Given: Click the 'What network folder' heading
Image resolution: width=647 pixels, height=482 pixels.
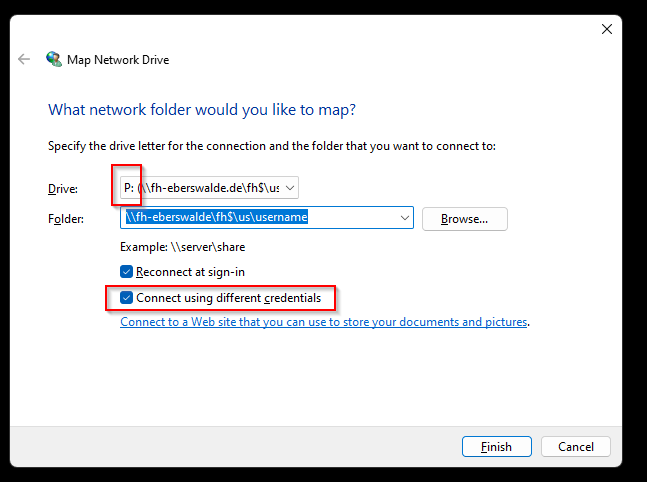Looking at the screenshot, I should 202,110.
